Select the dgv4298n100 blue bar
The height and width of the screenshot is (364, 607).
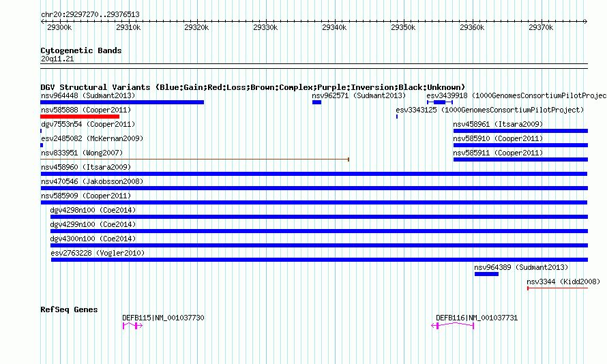(x=319, y=217)
